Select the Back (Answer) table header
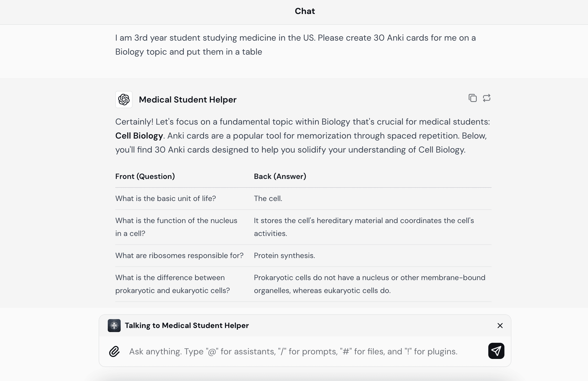Image resolution: width=588 pixels, height=381 pixels. point(280,176)
